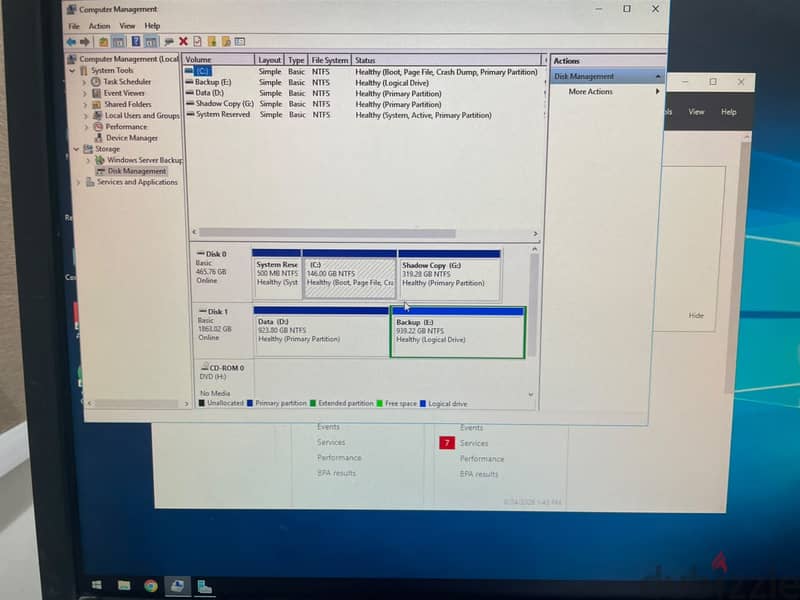Expand the Services and Applications arrow
The image size is (800, 600).
pyautogui.click(x=78, y=182)
